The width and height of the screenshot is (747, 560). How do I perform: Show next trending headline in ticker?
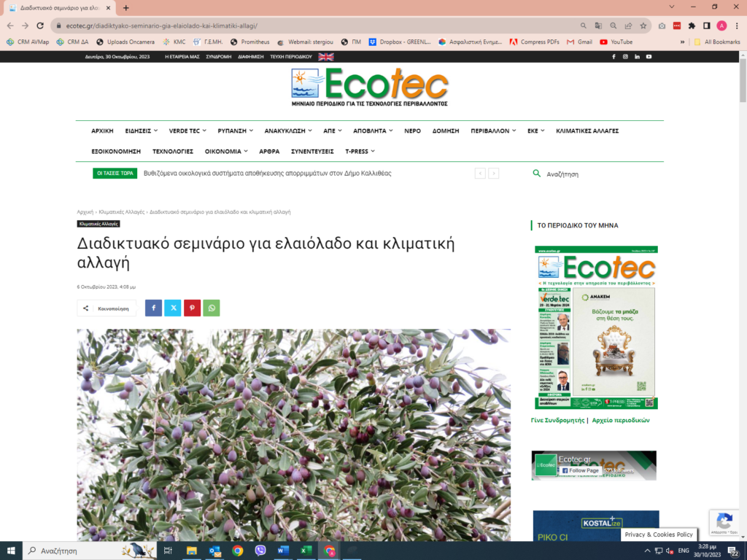click(x=494, y=174)
